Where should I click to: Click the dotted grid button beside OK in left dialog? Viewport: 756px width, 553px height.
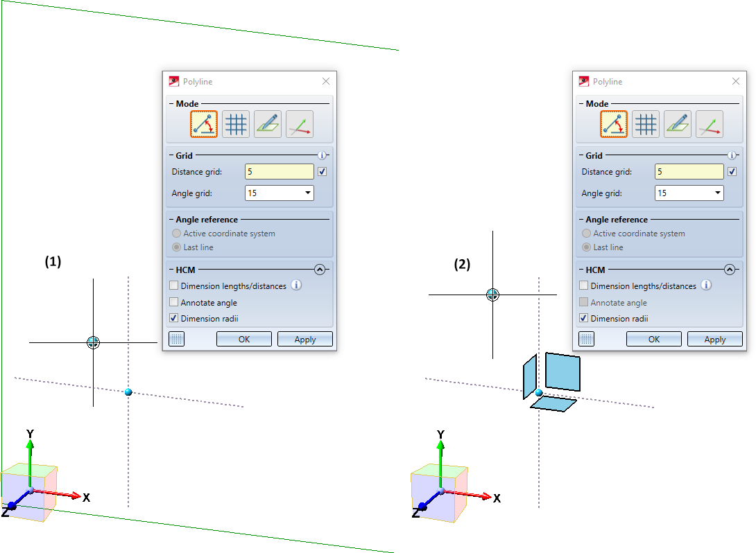[176, 339]
